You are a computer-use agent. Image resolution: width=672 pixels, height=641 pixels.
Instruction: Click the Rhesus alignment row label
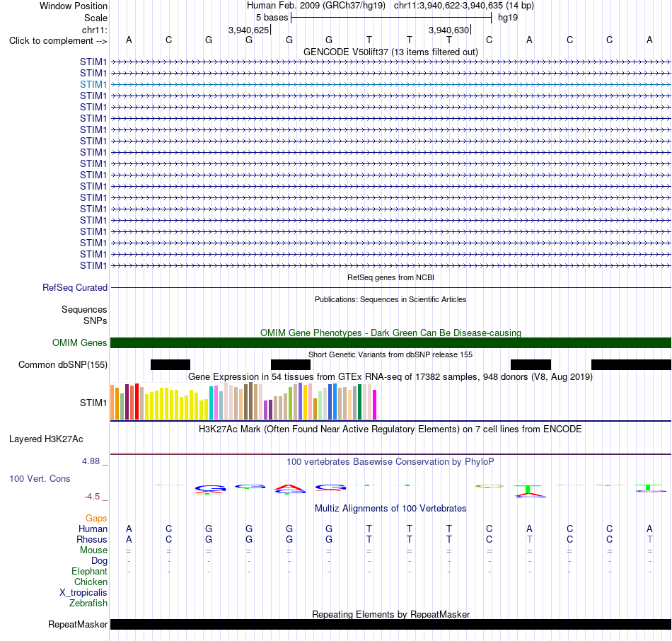pos(92,539)
